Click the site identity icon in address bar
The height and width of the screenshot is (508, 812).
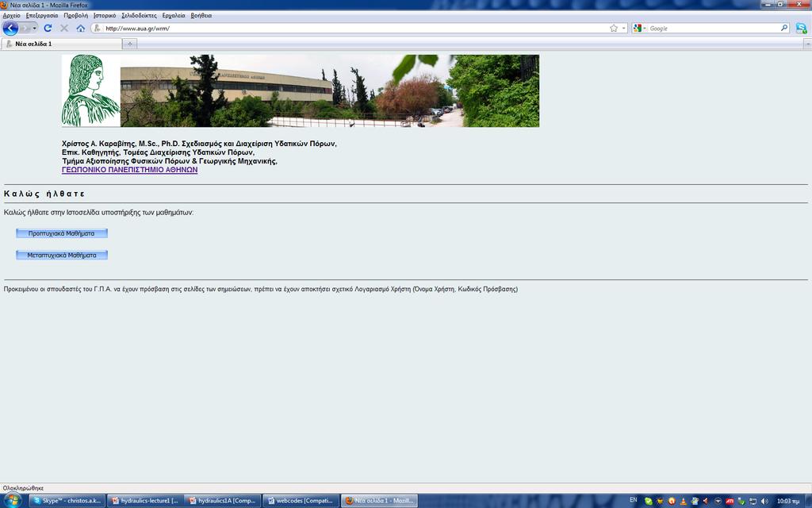coord(97,28)
